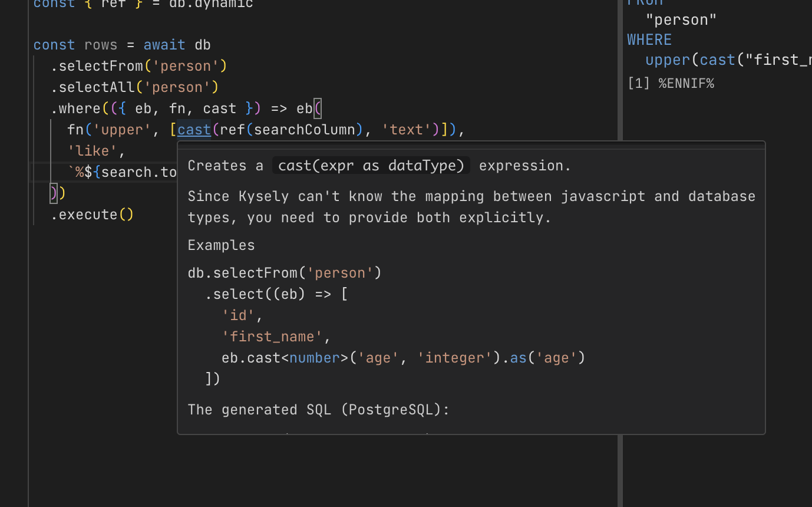The image size is (812, 507).
Task: Click the 'text' string literal
Action: 407,130
